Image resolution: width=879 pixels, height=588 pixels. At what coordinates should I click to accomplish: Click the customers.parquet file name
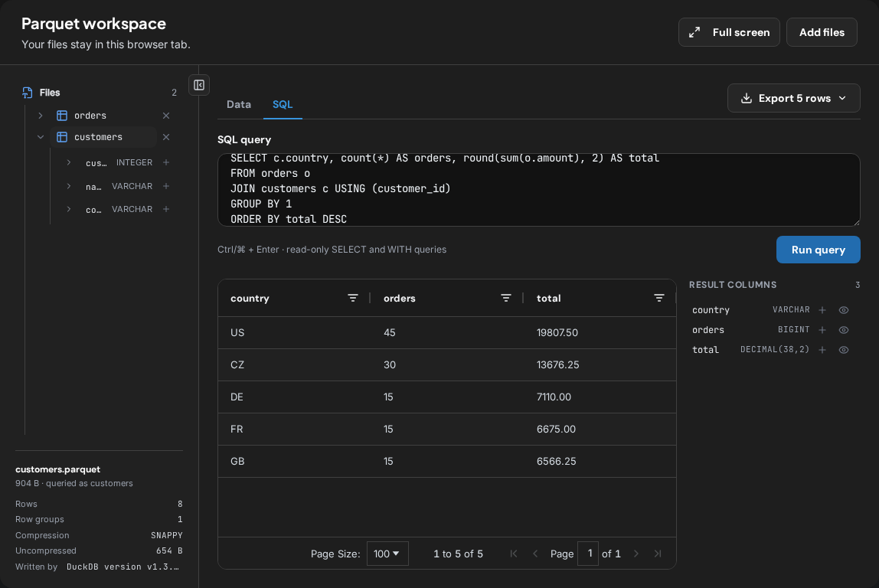coord(57,469)
